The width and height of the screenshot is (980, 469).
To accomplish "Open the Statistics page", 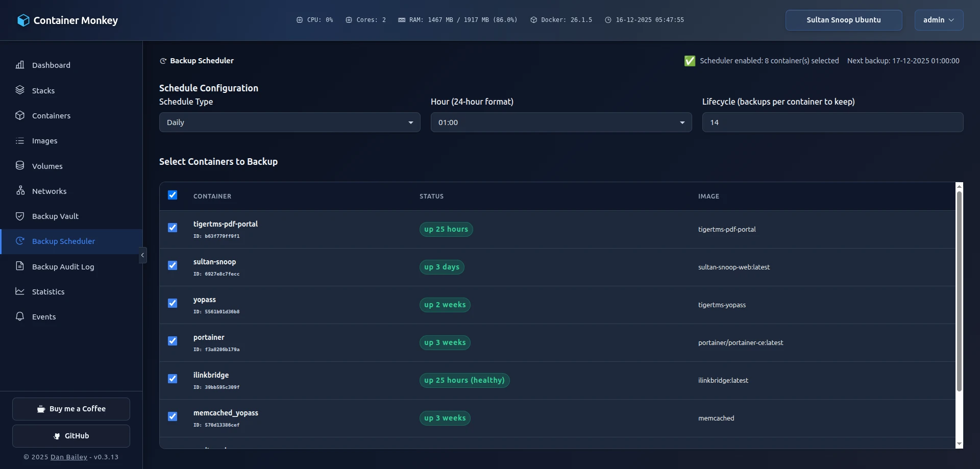I will tap(49, 291).
